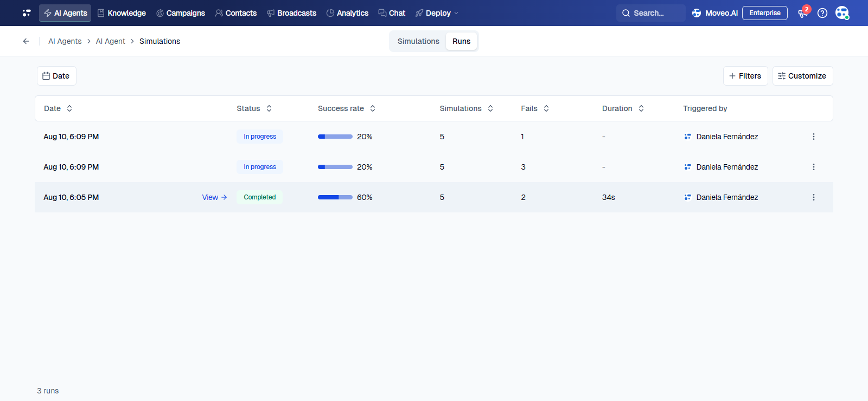Open more options for the Completed run
The width and height of the screenshot is (868, 401).
point(813,197)
